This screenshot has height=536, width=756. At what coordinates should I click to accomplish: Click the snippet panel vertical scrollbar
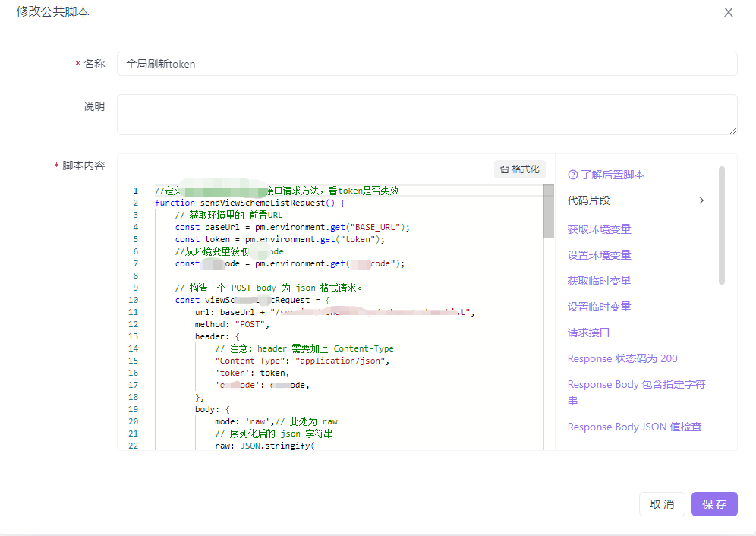(x=722, y=225)
